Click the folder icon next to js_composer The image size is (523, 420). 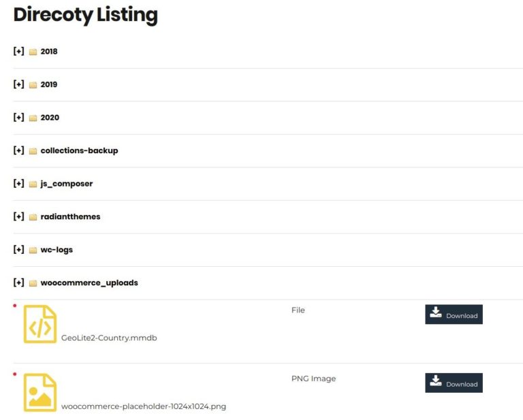click(x=33, y=184)
